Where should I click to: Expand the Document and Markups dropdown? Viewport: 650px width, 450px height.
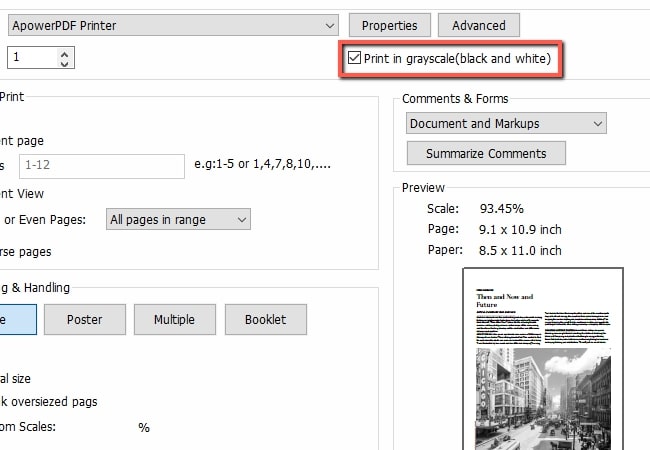506,123
